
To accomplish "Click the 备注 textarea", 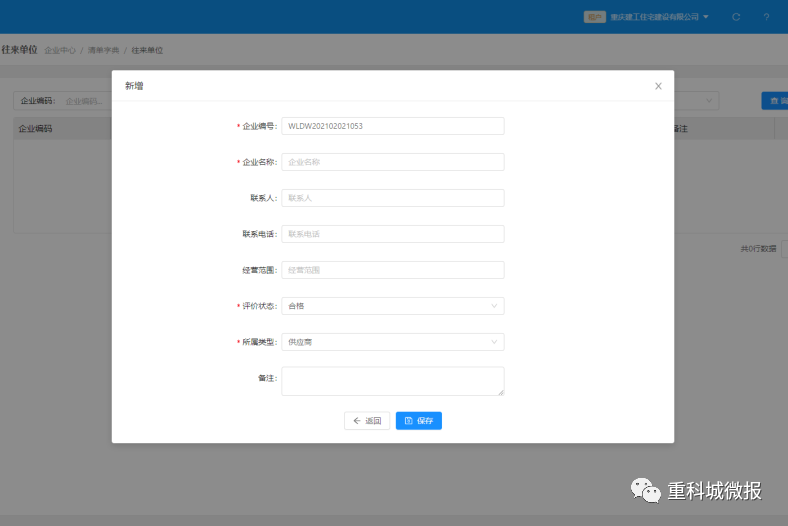I will coord(392,381).
